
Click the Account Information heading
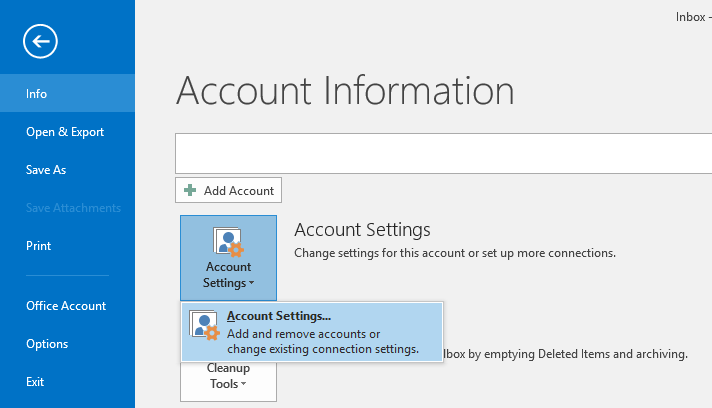click(345, 91)
